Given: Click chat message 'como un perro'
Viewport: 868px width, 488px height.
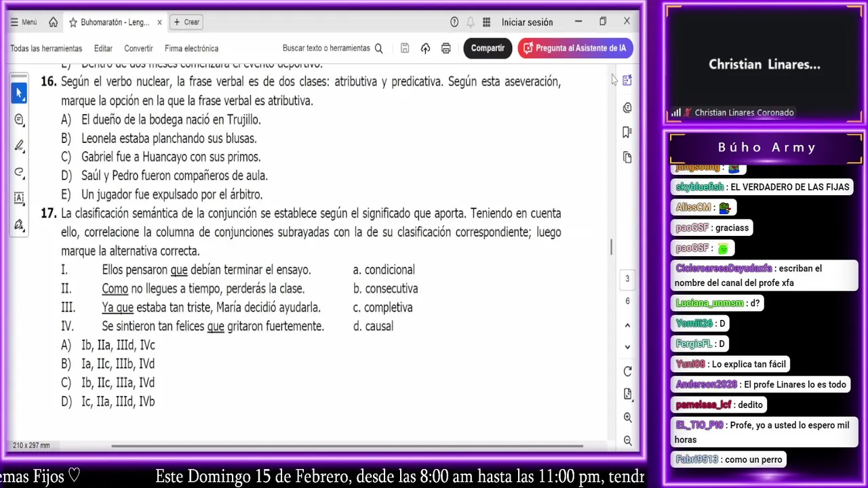Looking at the screenshot, I should click(753, 460).
